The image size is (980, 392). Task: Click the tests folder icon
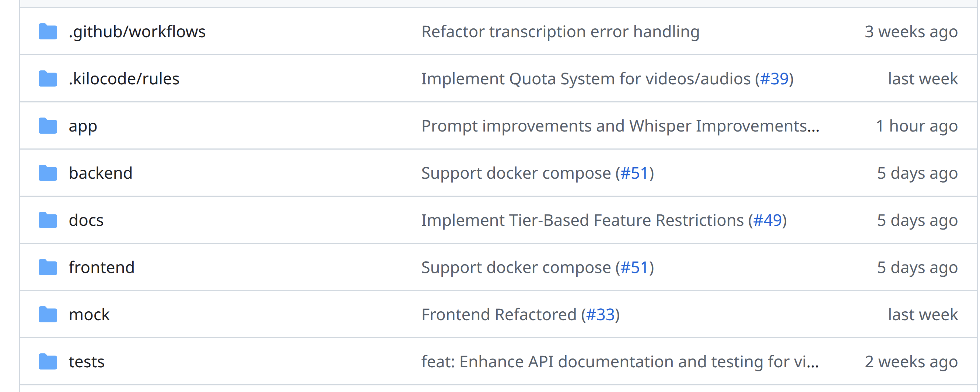48,362
